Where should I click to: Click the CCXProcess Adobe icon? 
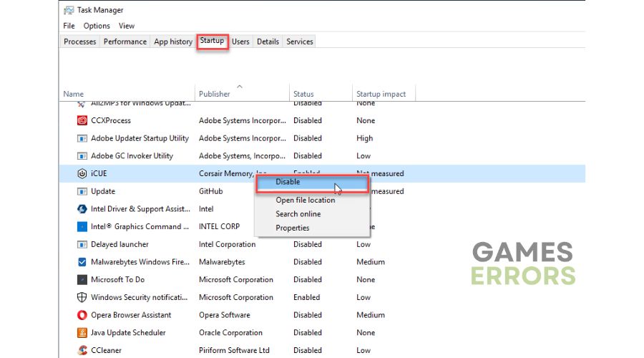click(82, 120)
